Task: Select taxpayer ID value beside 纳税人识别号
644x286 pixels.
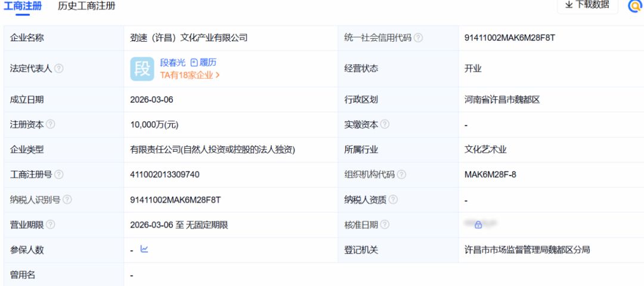Action: [x=175, y=199]
